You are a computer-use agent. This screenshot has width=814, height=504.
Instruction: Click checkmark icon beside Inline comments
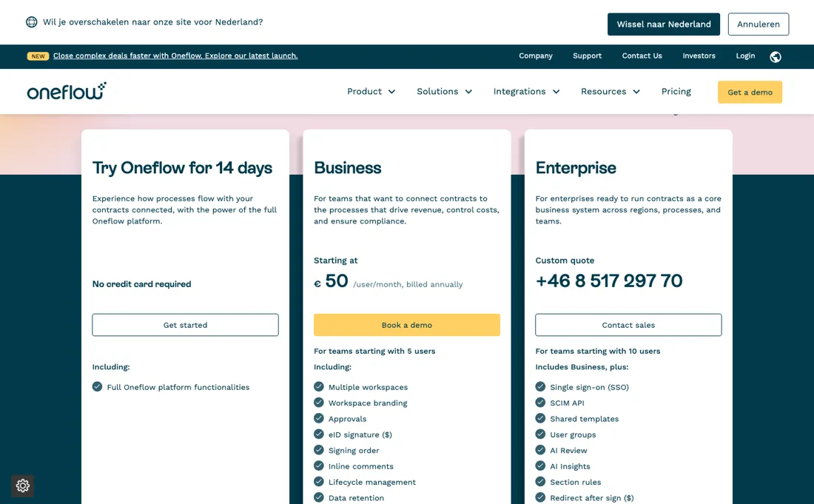click(x=319, y=466)
